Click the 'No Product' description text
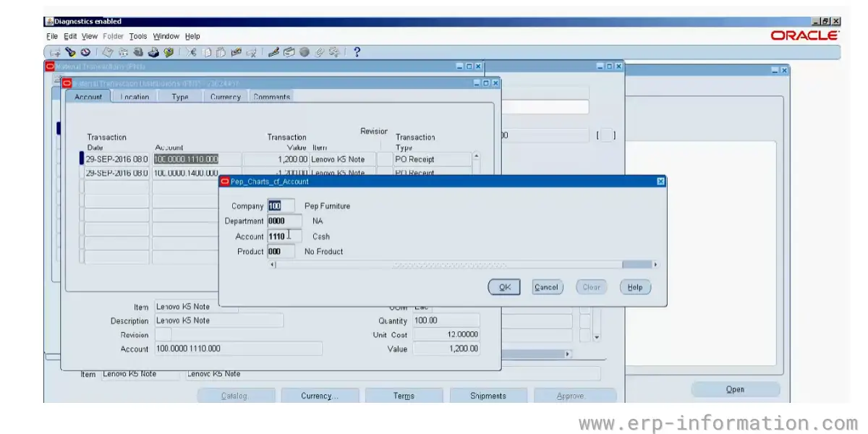Viewport: 868px width, 434px height. pyautogui.click(x=324, y=252)
